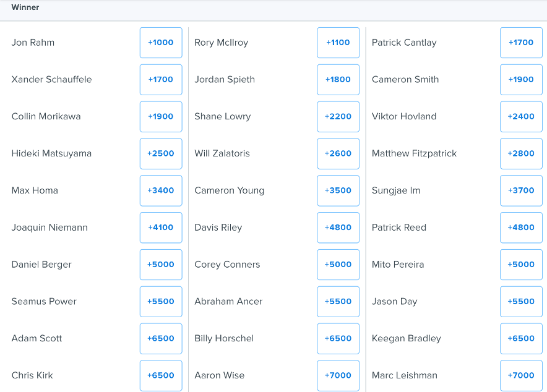Select Jon Rahm's +1000 odds button

pyautogui.click(x=161, y=43)
